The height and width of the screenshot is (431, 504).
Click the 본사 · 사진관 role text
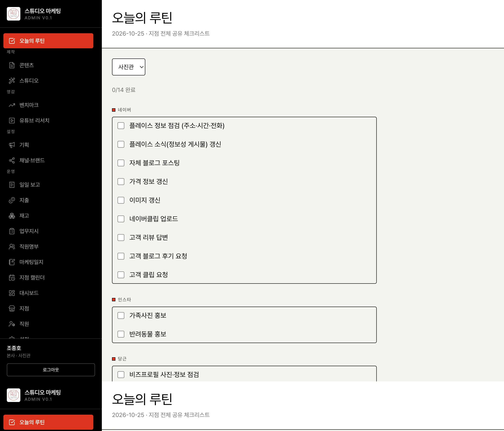tap(19, 355)
